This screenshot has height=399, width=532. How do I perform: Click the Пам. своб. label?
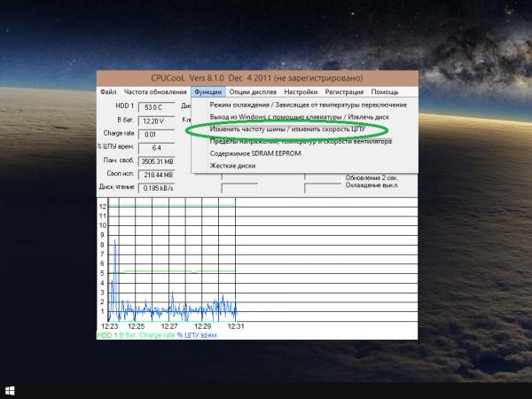(x=119, y=160)
